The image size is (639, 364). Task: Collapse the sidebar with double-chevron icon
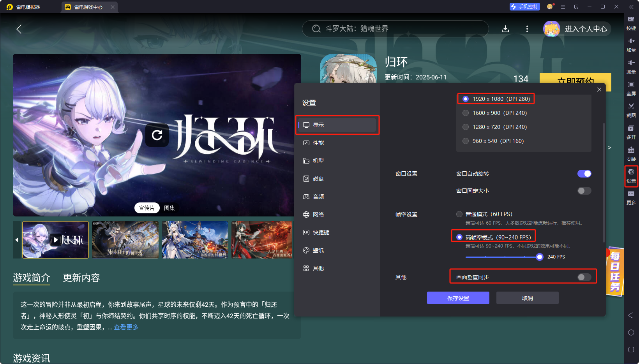point(631,7)
